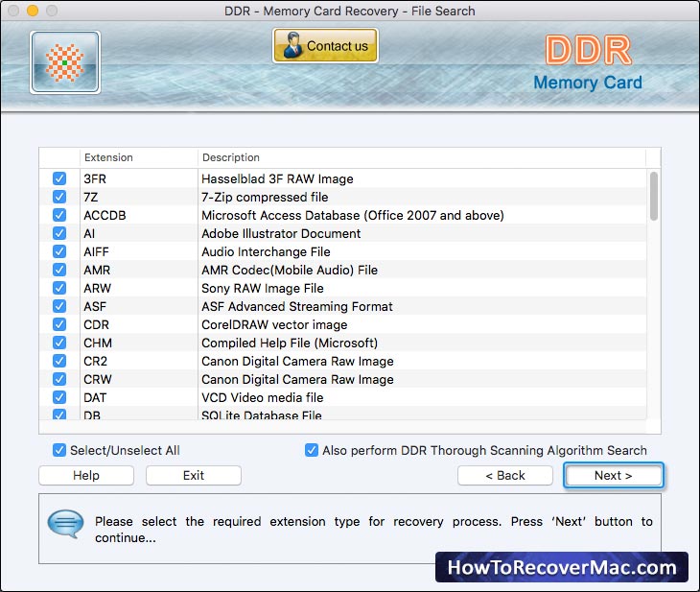Select the Compiled Help File (Microsoft) row

343,343
